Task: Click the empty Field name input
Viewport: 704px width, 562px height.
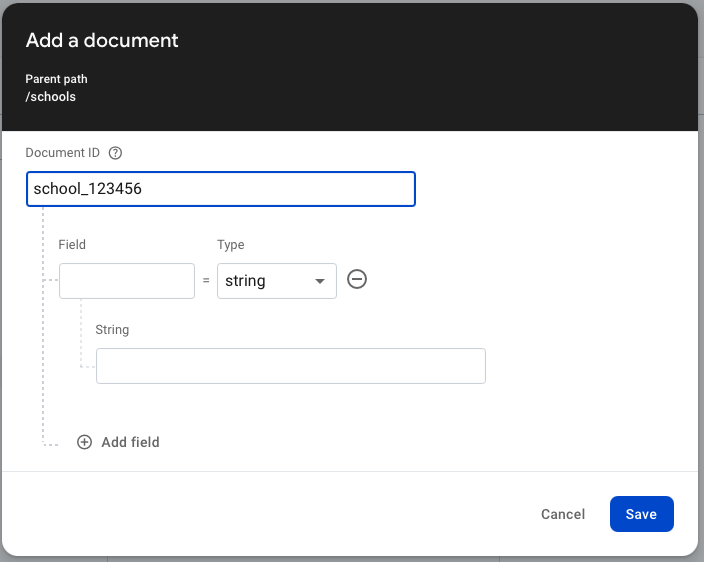Action: 127,281
